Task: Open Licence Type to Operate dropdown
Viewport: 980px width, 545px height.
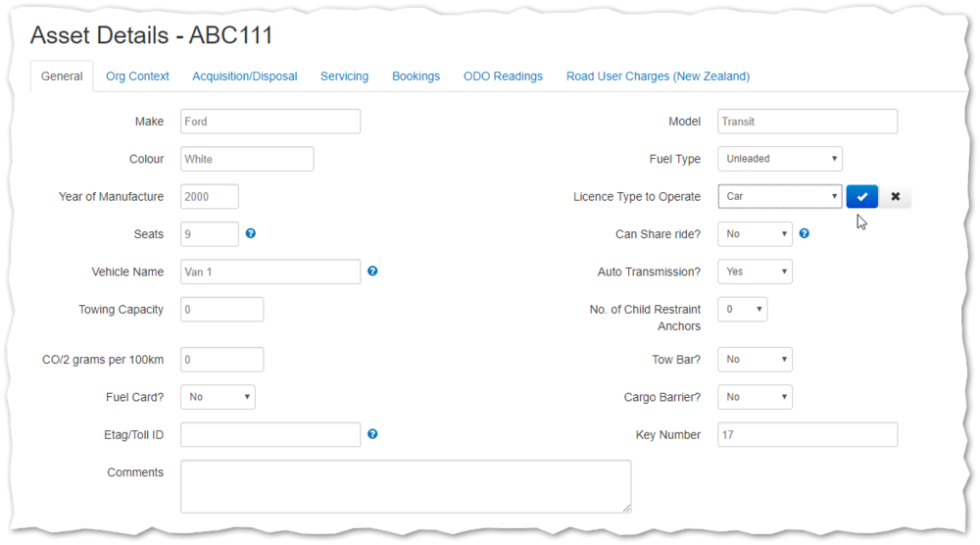Action: 780,196
